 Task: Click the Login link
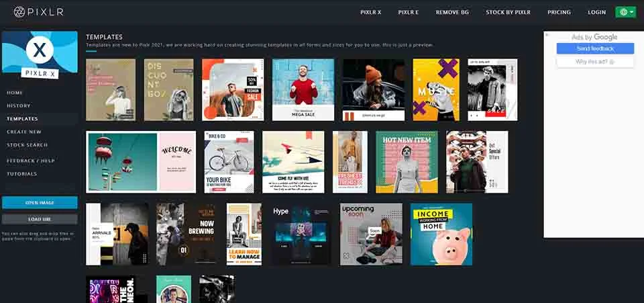(x=596, y=12)
